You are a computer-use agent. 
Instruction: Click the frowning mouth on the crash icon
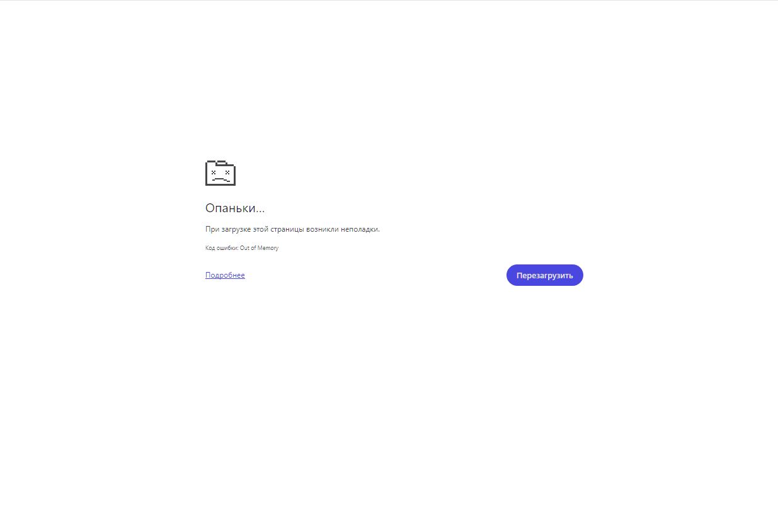[x=219, y=179]
